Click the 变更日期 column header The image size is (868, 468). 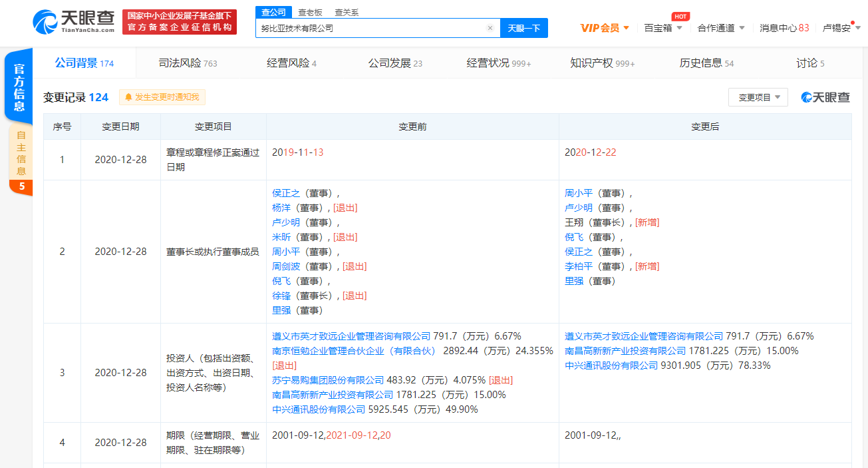click(120, 126)
